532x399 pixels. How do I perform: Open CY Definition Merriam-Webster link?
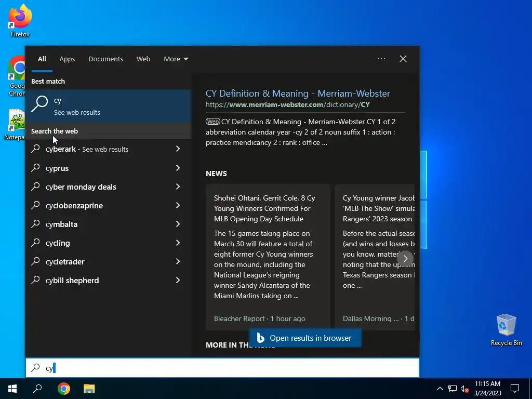[298, 94]
